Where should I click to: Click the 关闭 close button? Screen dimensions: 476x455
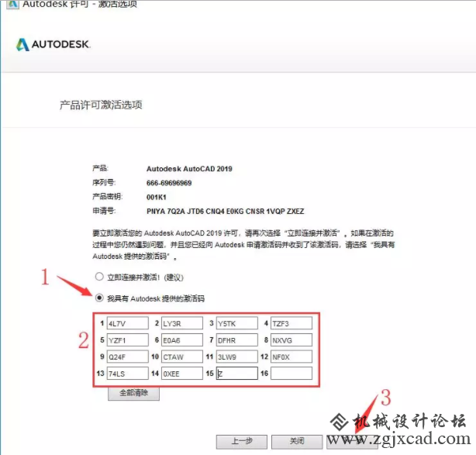297,441
